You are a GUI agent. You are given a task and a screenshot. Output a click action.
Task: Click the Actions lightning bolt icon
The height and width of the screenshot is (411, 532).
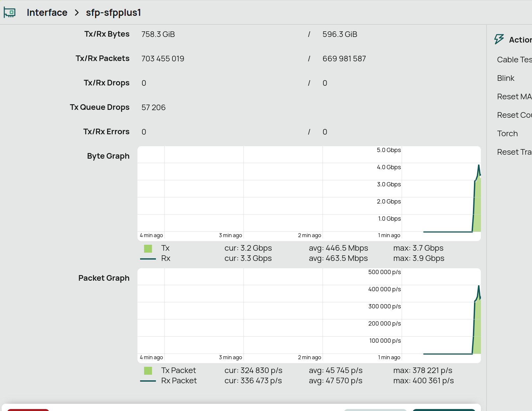[499, 39]
